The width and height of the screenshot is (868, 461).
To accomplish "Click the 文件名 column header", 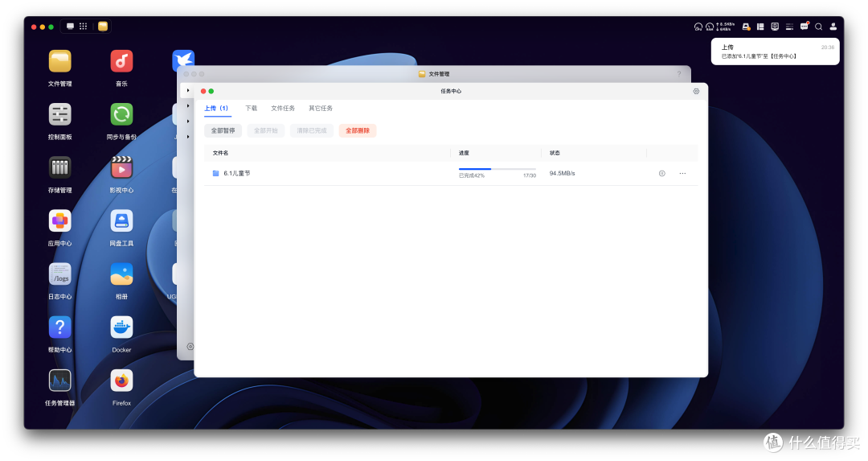I will 220,153.
